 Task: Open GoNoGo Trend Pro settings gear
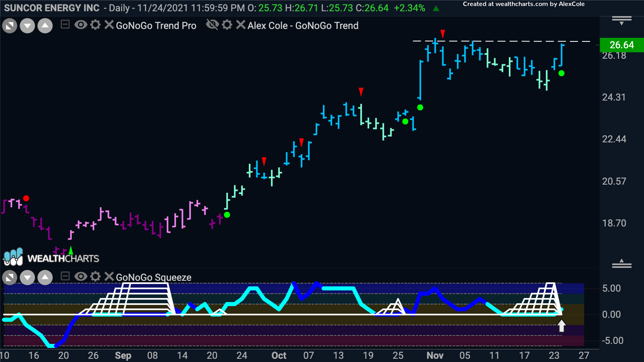(95, 25)
